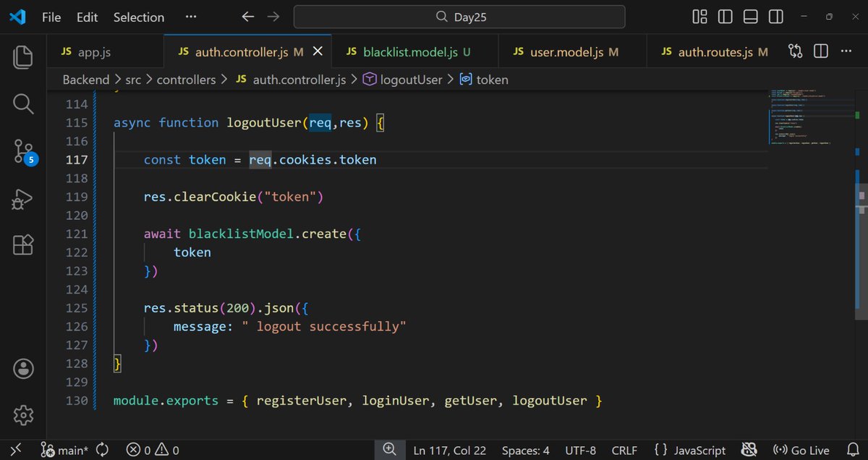The image size is (868, 460).
Task: Click module.exports on line 130
Action: (166, 400)
